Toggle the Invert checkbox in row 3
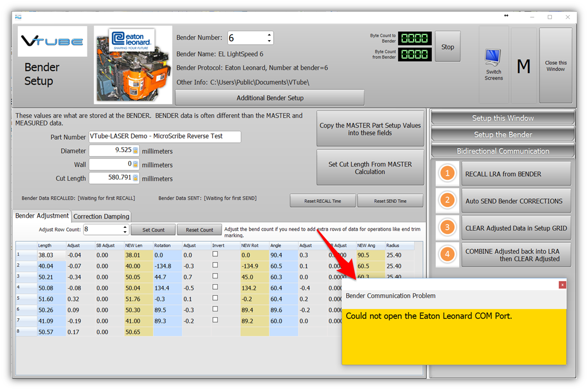 215,276
